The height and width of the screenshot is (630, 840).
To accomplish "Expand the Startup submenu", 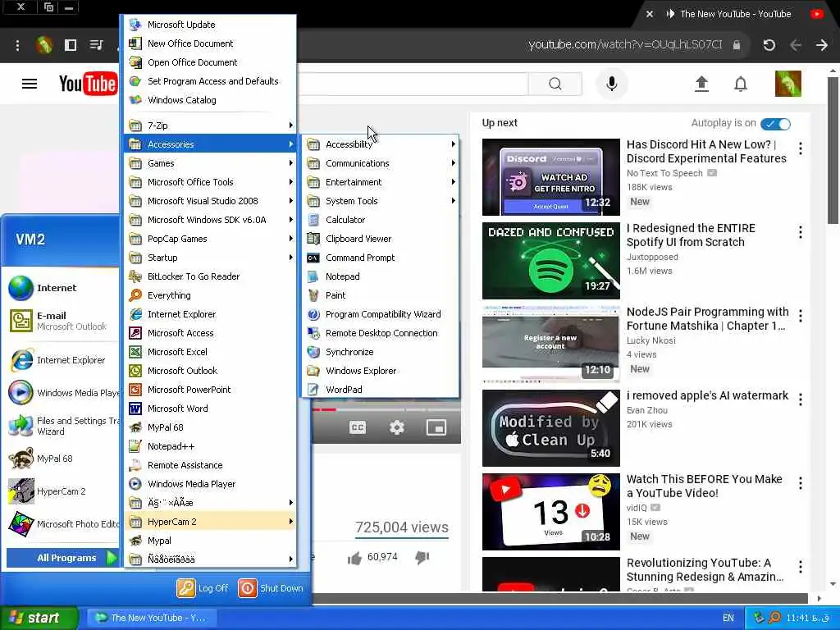I will (x=210, y=258).
